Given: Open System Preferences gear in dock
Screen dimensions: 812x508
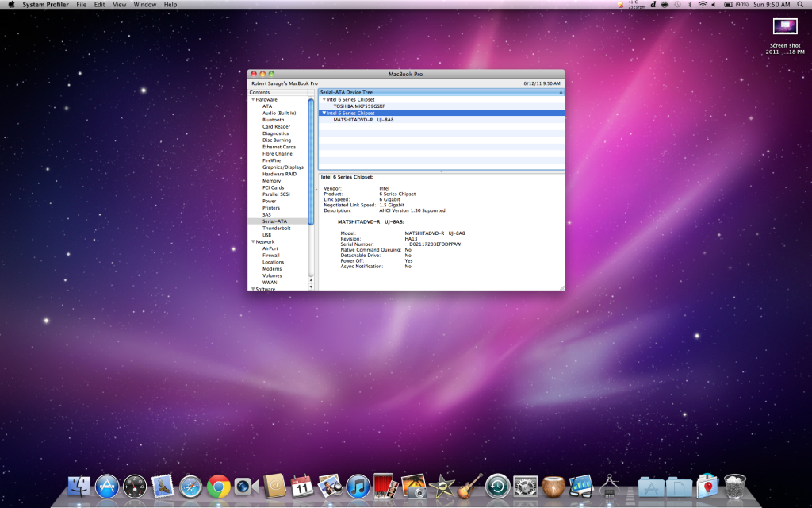Looking at the screenshot, I should pos(525,486).
